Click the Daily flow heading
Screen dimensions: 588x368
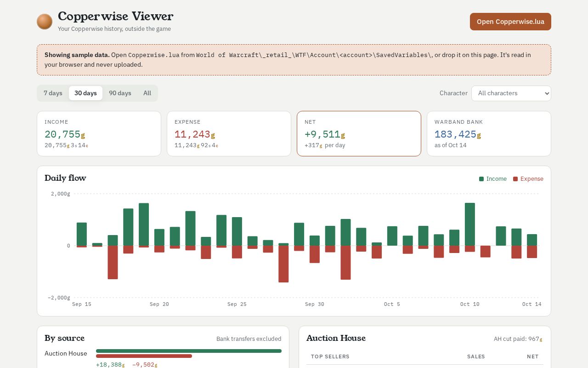(x=65, y=178)
